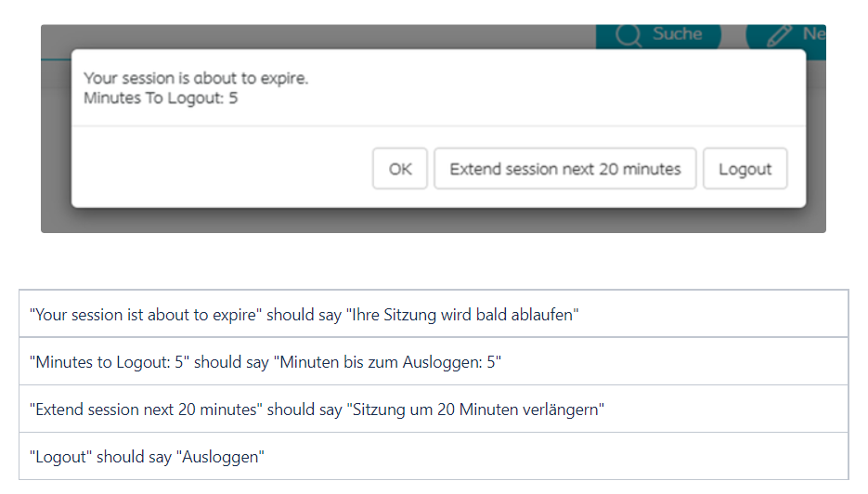
Task: Select the table row about session expire translation
Action: tap(434, 314)
